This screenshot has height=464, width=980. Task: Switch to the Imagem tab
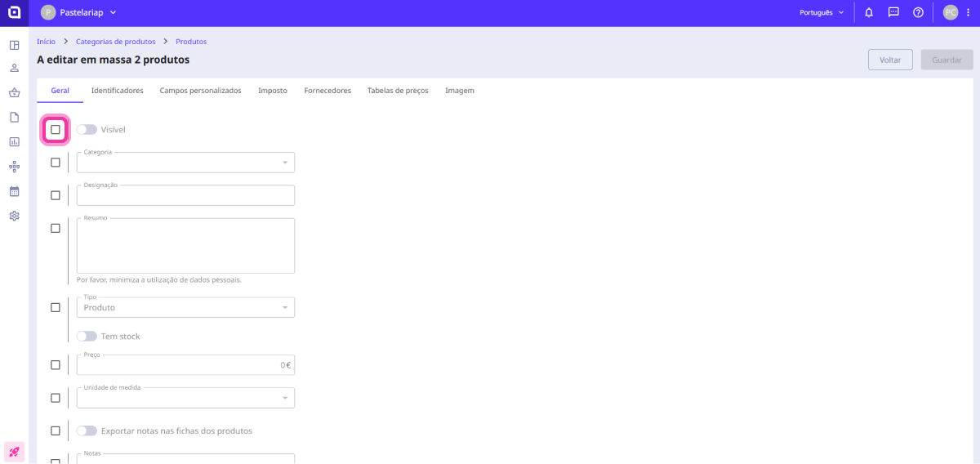[460, 91]
